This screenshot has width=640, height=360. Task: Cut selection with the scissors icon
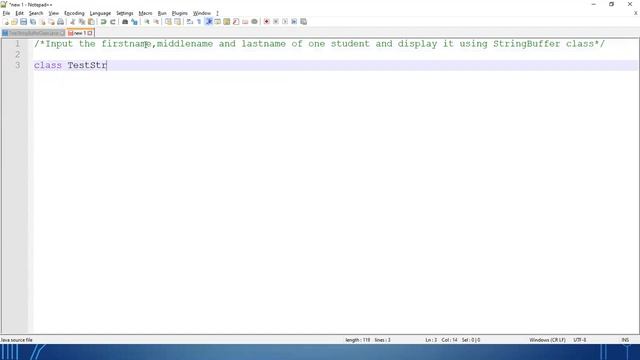pos(73,22)
